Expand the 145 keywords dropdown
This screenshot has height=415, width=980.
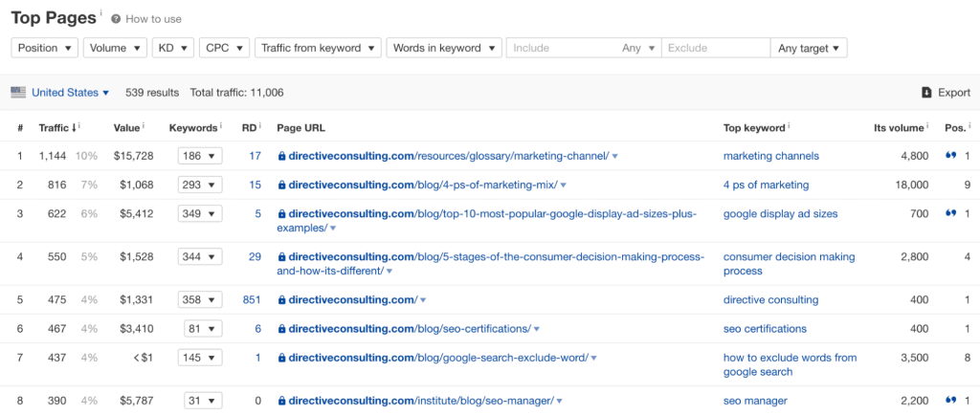point(200,358)
